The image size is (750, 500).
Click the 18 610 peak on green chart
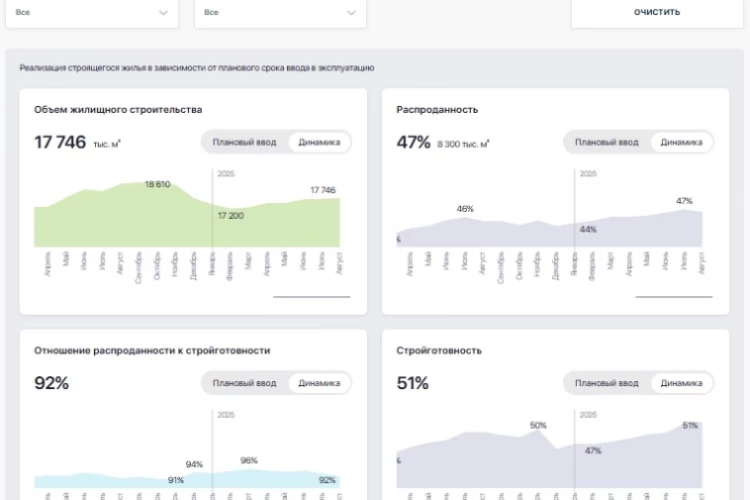157,184
